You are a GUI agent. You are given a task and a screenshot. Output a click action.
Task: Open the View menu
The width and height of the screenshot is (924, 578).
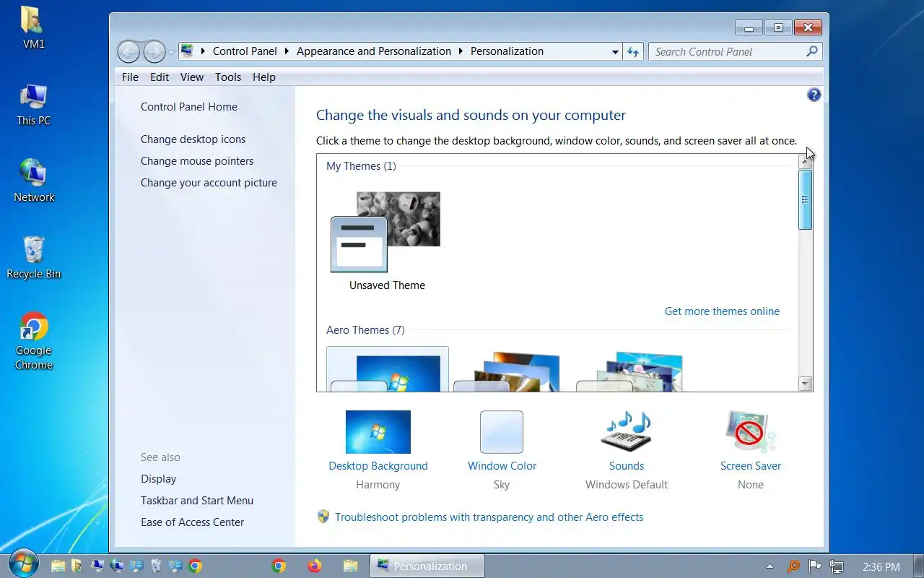click(192, 77)
